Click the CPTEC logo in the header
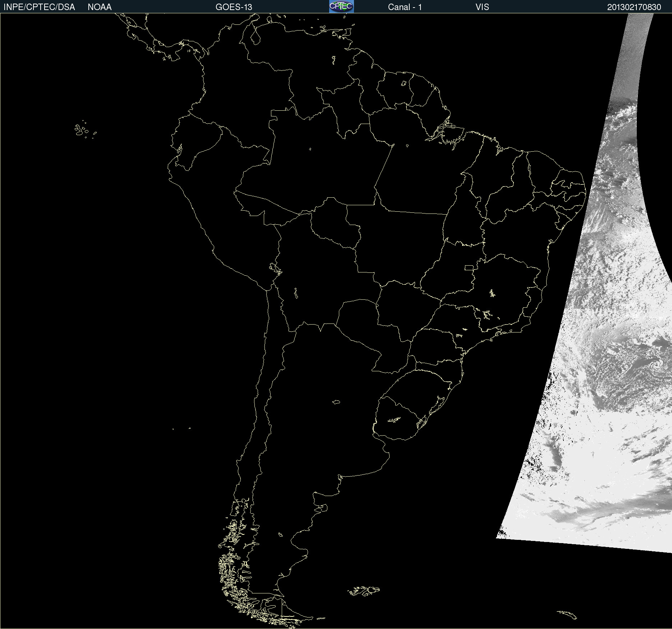The width and height of the screenshot is (672, 629). click(x=341, y=6)
